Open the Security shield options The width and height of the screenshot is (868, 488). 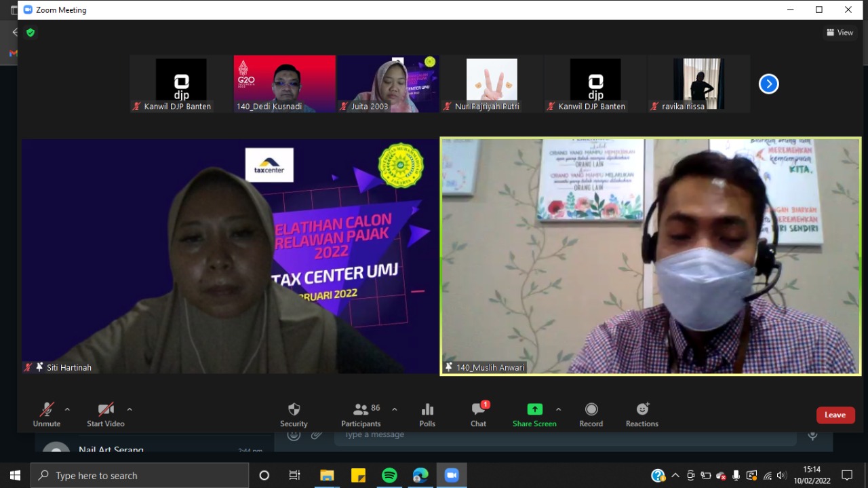294,414
